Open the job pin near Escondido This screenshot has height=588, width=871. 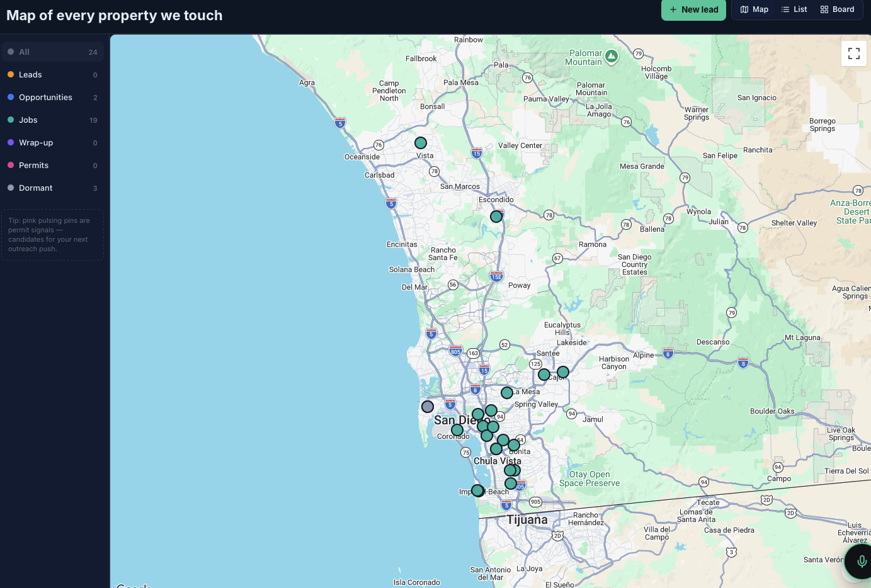click(496, 217)
